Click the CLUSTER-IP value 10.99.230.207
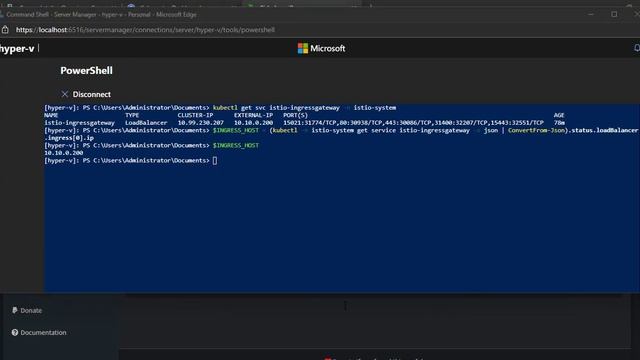The height and width of the screenshot is (360, 640). [x=201, y=123]
